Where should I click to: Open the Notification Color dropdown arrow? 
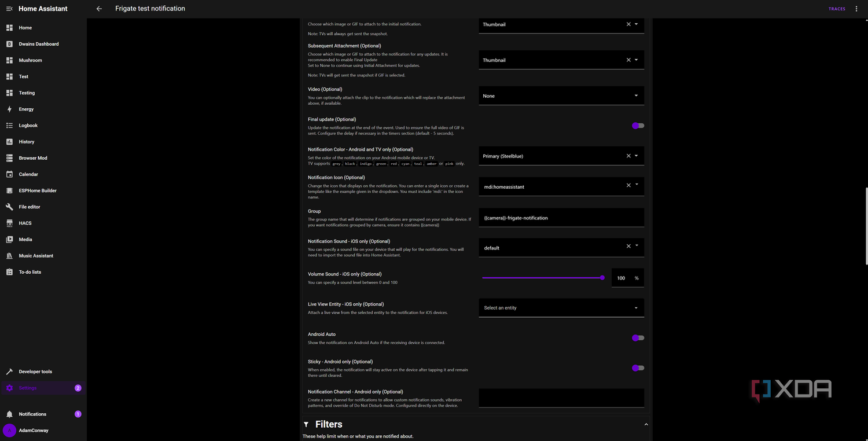637,156
